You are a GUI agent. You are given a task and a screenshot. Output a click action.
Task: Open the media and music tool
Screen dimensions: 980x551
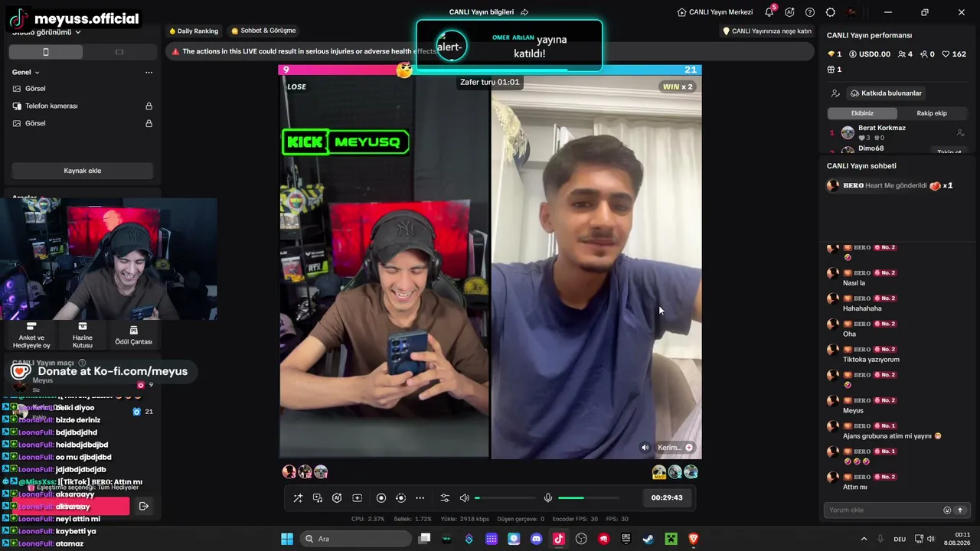318,498
